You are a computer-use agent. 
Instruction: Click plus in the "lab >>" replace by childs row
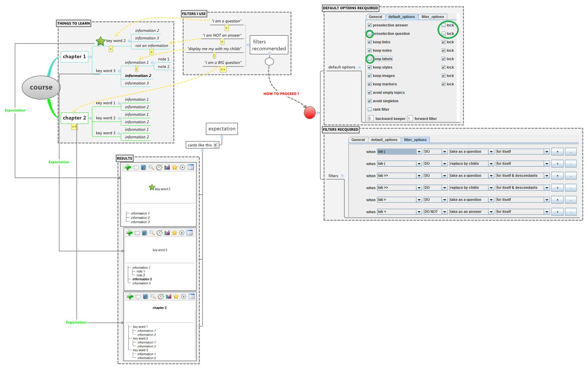[557, 188]
